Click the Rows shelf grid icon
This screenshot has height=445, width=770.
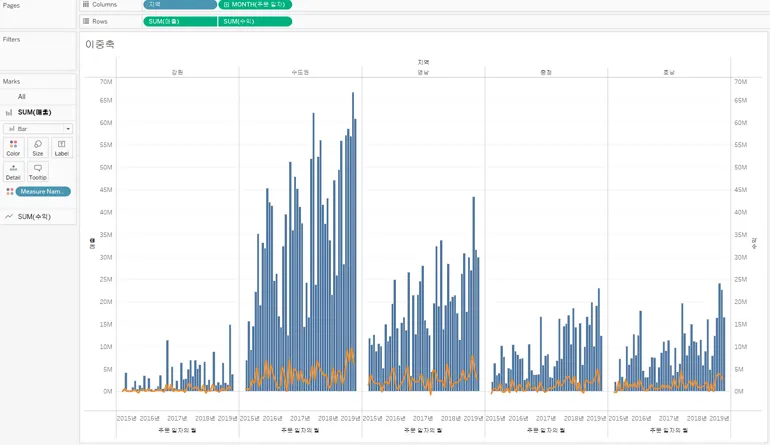[x=86, y=21]
